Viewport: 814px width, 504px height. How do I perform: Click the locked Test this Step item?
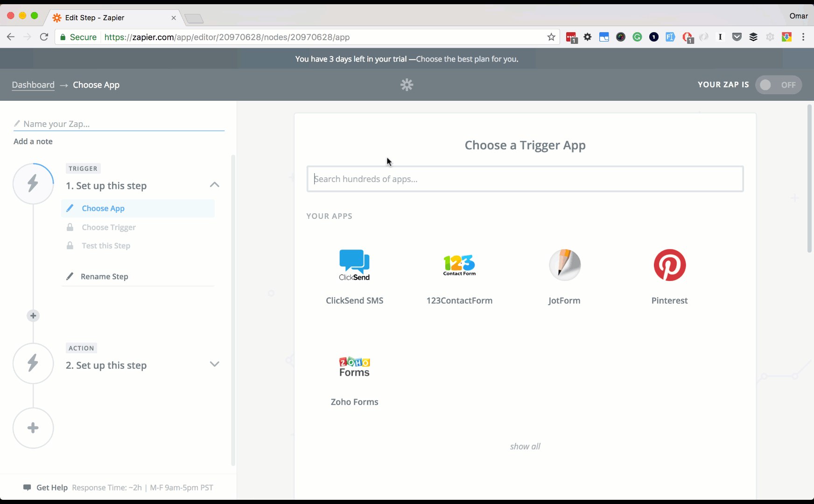click(x=105, y=245)
